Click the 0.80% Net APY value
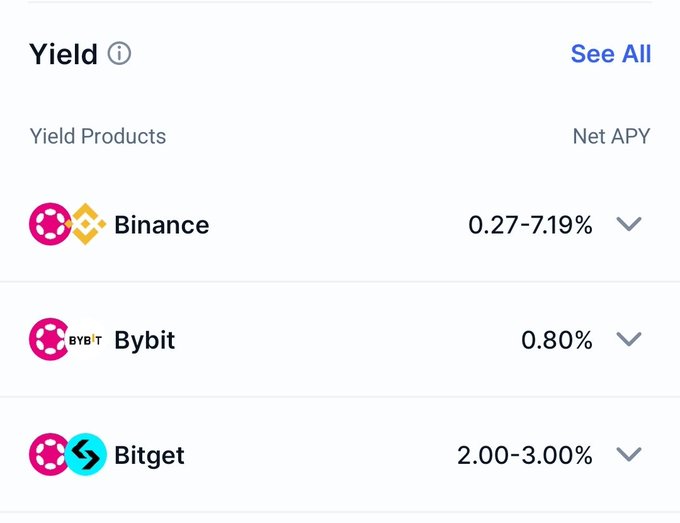The image size is (680, 523). [557, 340]
